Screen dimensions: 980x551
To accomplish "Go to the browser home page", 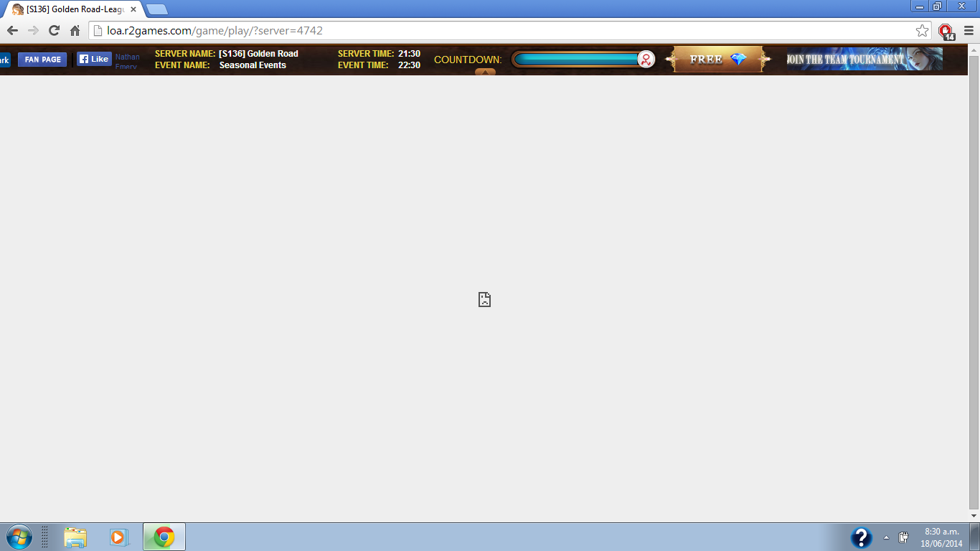I will (75, 31).
